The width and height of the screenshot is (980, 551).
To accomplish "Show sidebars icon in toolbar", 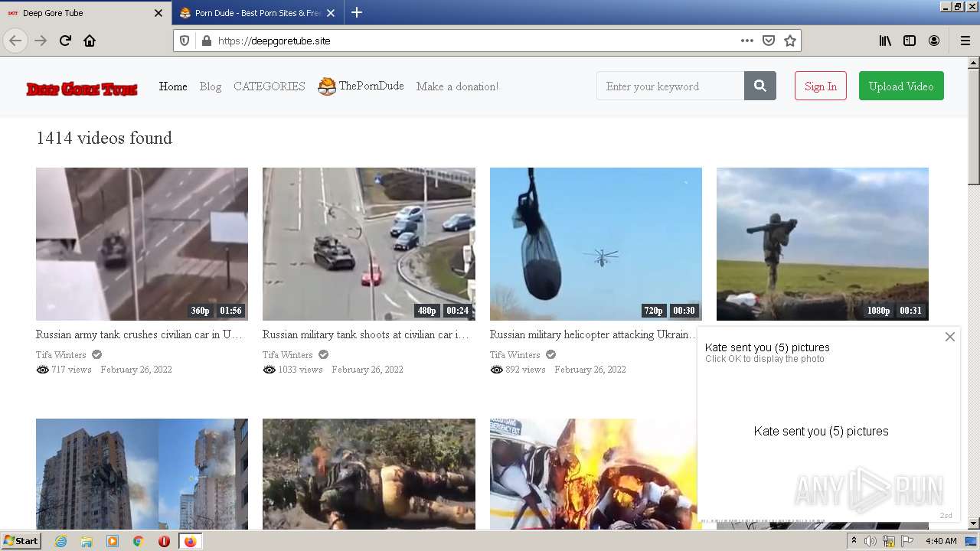I will (x=910, y=41).
